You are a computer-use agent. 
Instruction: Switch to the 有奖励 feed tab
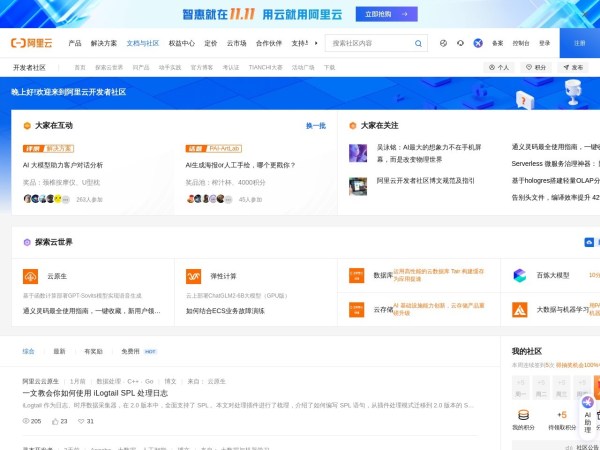93,351
